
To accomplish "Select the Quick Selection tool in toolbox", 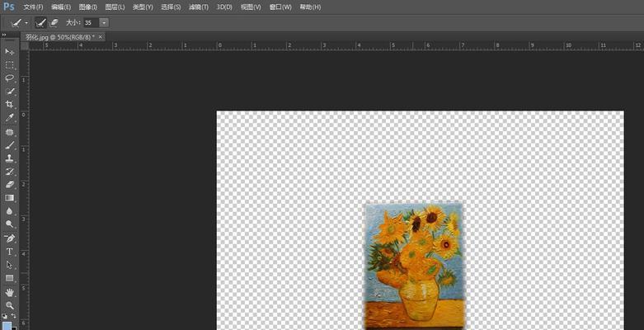I will pyautogui.click(x=9, y=92).
